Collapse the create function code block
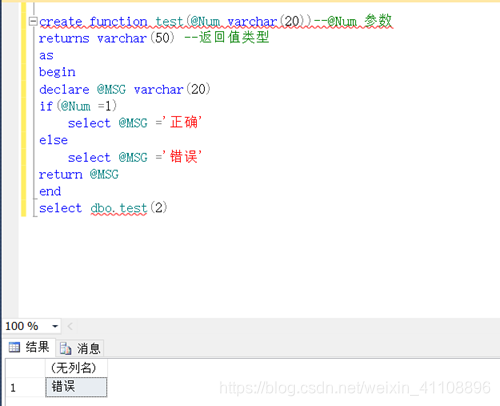Viewport: 500px width, 406px height. coord(33,21)
